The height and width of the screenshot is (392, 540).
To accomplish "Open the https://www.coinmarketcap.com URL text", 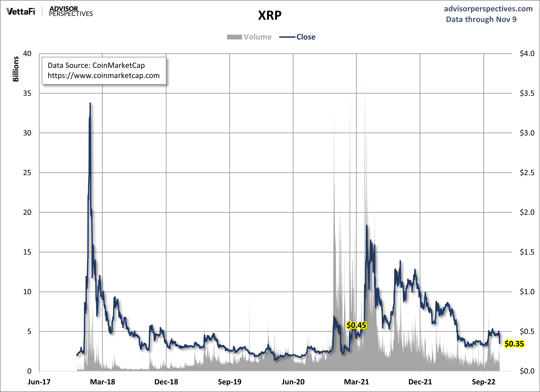I will coord(104,76).
